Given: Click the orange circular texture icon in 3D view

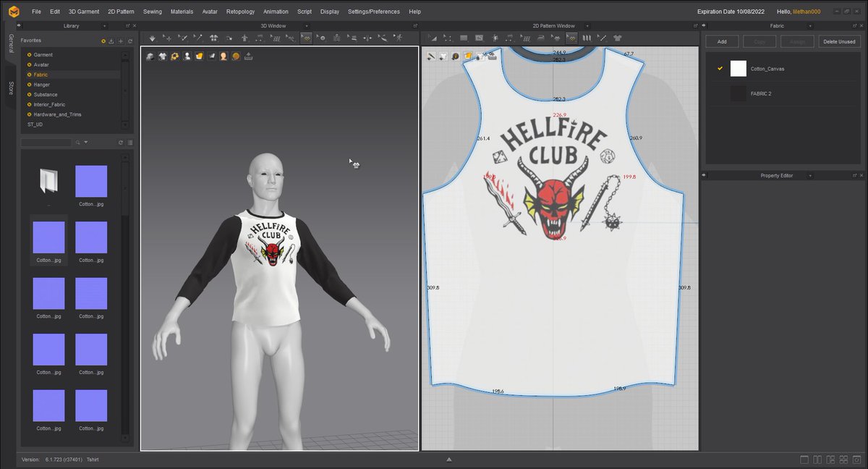Looking at the screenshot, I should pyautogui.click(x=236, y=56).
